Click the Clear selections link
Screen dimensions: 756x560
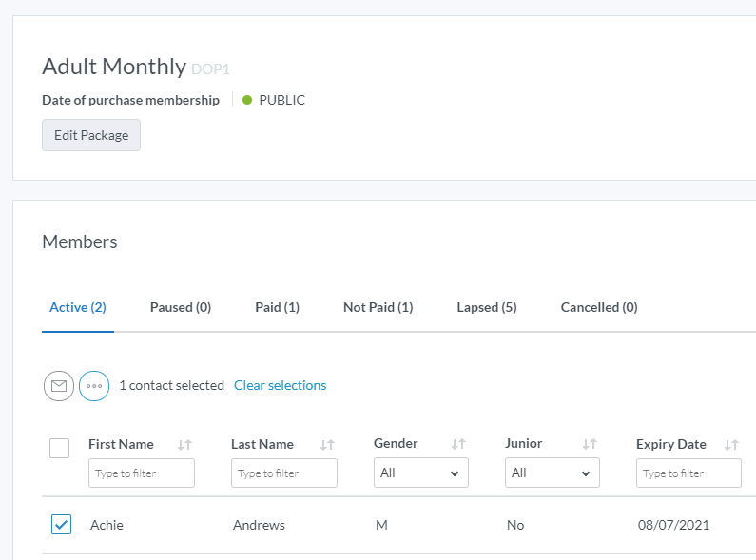tap(280, 385)
